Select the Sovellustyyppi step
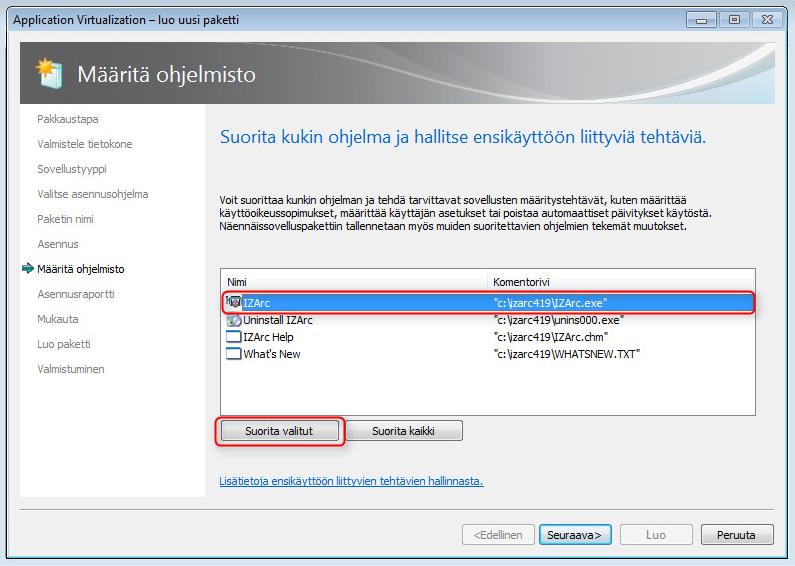 click(x=72, y=169)
